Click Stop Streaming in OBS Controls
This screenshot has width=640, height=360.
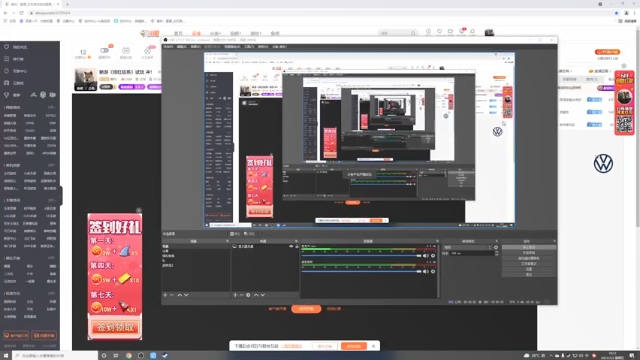click(529, 247)
